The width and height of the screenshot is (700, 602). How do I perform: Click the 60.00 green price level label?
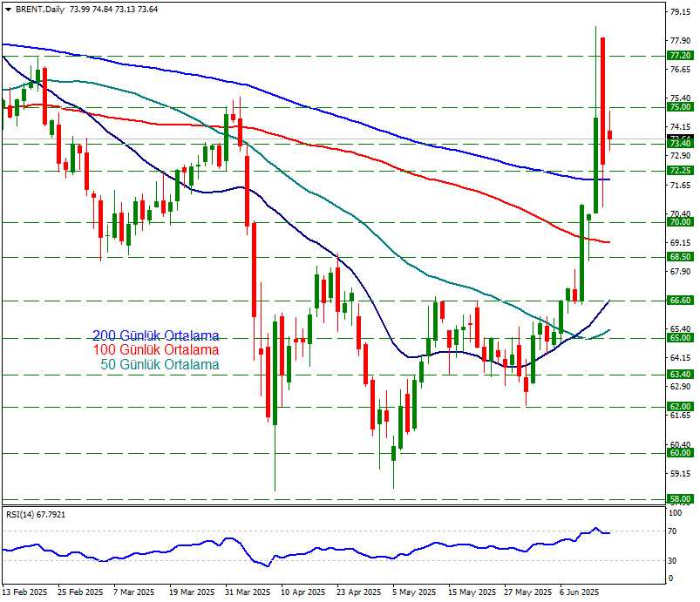pyautogui.click(x=680, y=453)
